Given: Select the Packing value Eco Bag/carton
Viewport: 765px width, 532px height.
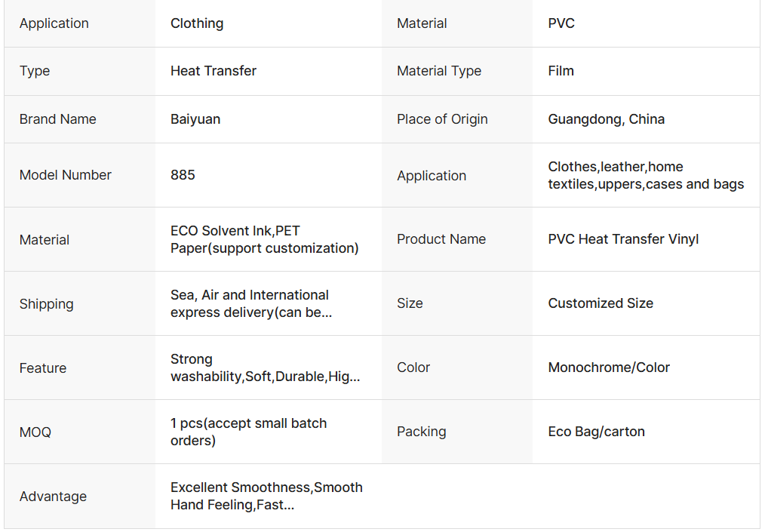Looking at the screenshot, I should click(596, 432).
